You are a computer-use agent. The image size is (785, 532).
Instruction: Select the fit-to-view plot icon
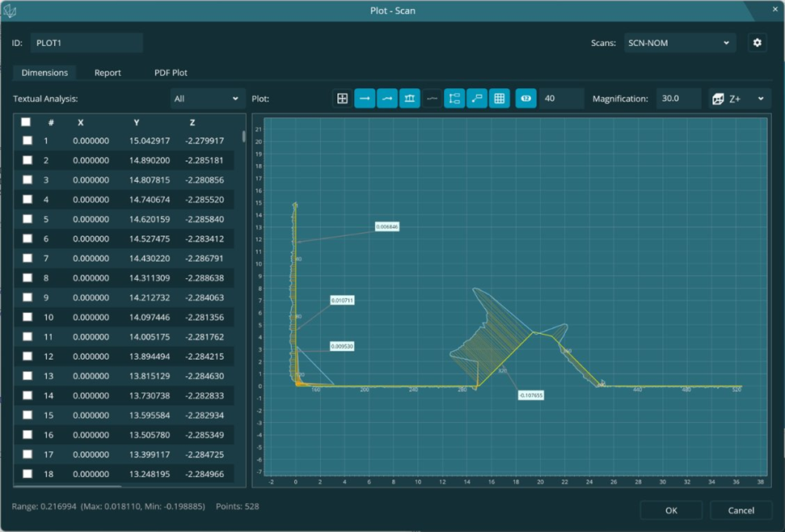[342, 98]
